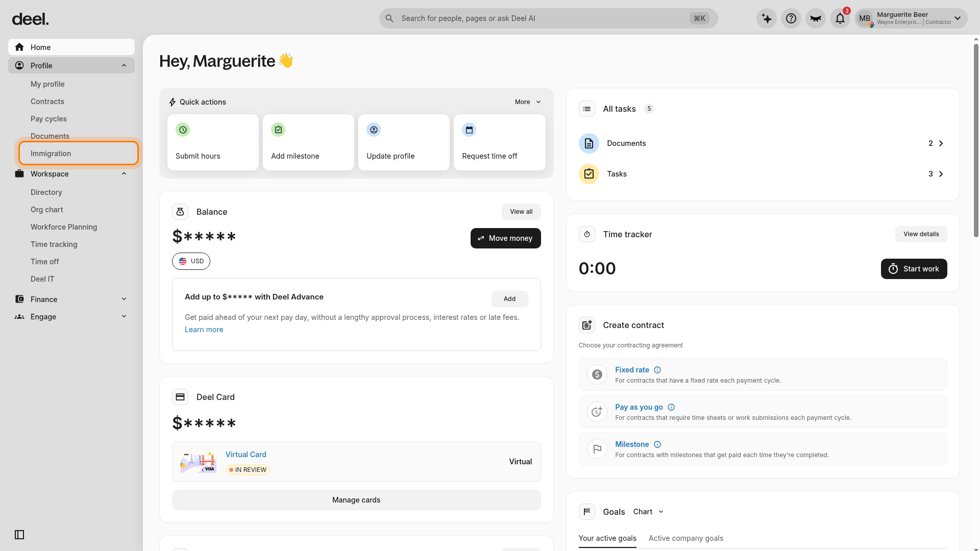Open Documents tasks chevron
The image size is (980, 551).
tap(941, 143)
